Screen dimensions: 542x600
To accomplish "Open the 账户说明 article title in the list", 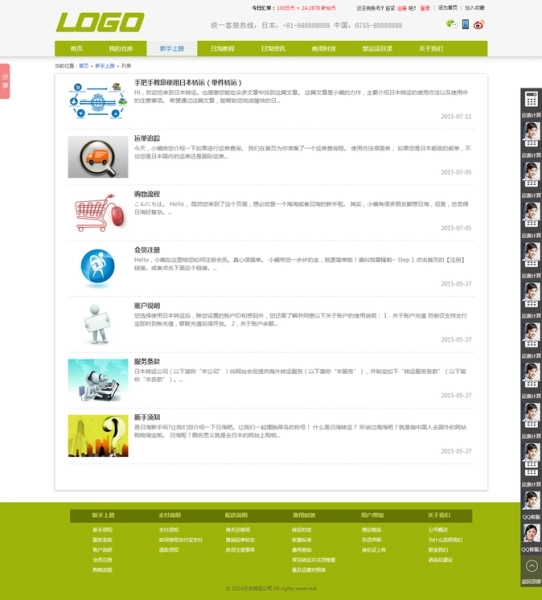I will pyautogui.click(x=147, y=306).
